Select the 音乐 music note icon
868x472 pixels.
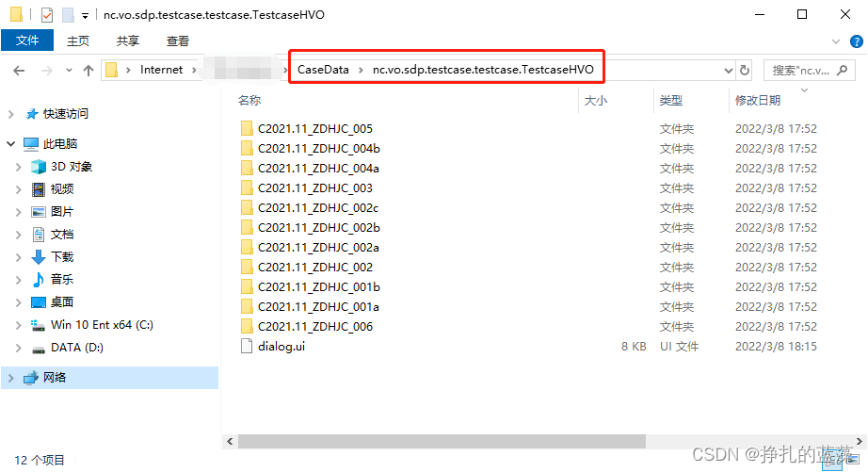[39, 280]
